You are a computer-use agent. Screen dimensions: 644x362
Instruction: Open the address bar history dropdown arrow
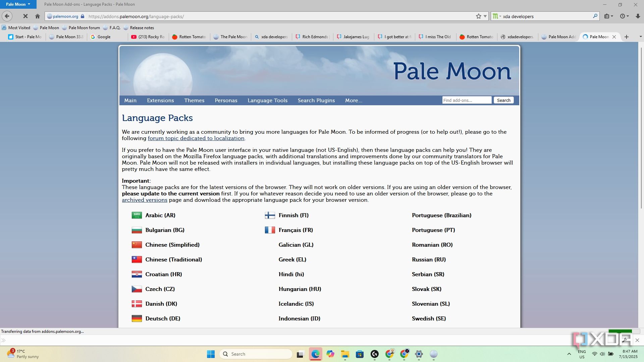485,16
